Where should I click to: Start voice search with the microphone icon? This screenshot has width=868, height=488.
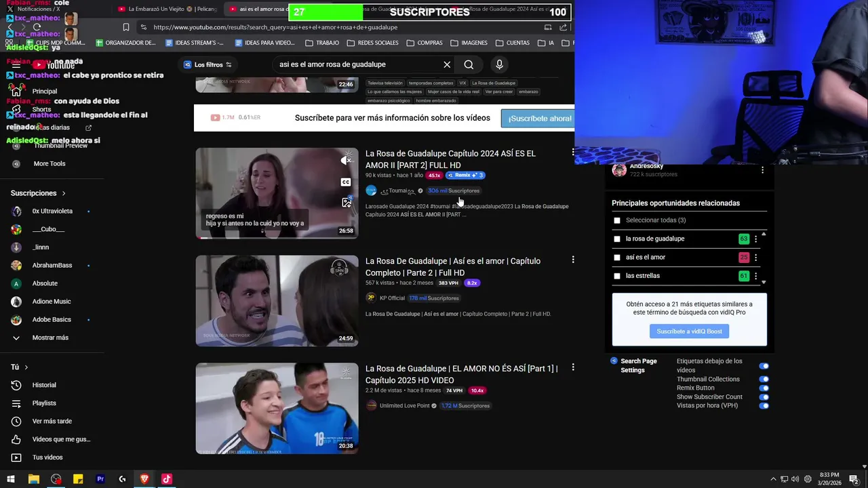pos(499,64)
